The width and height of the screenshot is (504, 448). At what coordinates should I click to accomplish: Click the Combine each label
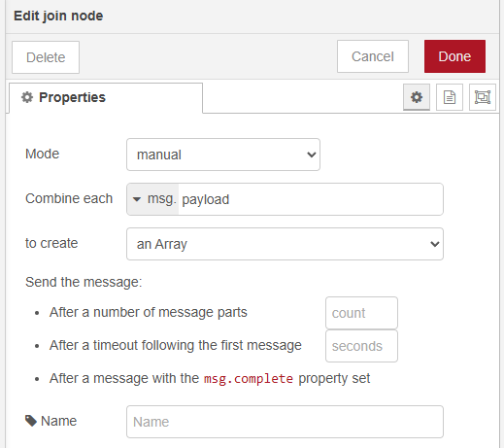(69, 198)
